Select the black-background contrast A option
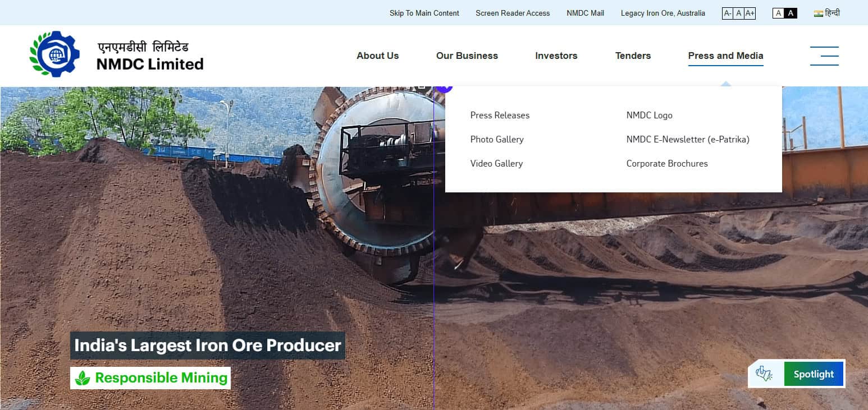Viewport: 868px width, 410px height. (791, 13)
